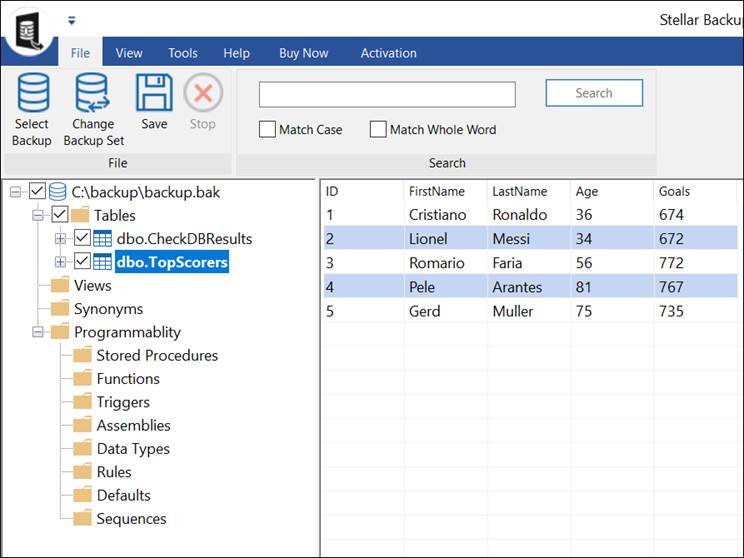
Task: Uncheck the dbo.TopScorers table checkbox
Action: point(82,262)
